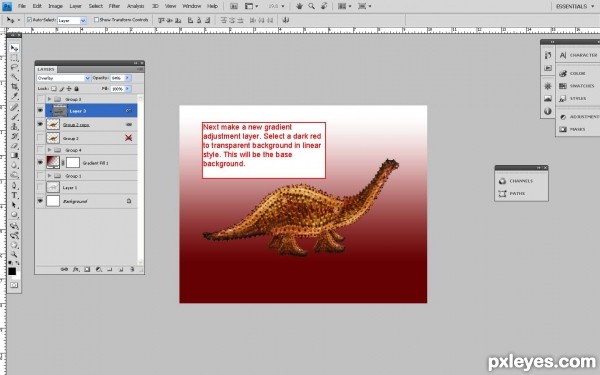Hide the Group 2 copy layer

pyautogui.click(x=40, y=124)
